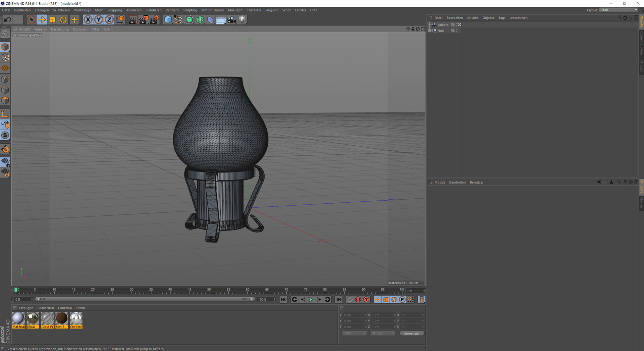
Task: Open the Modus attribute menu
Action: 440,182
